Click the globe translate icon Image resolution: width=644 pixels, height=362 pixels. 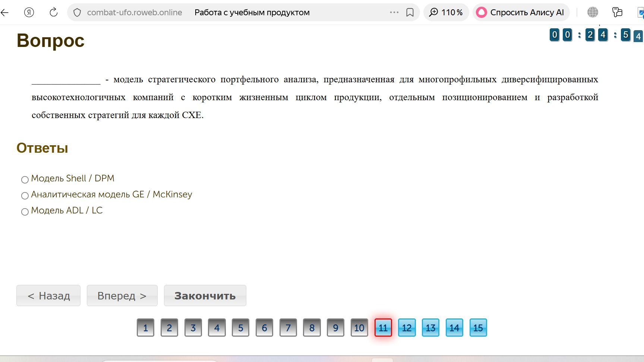click(593, 12)
